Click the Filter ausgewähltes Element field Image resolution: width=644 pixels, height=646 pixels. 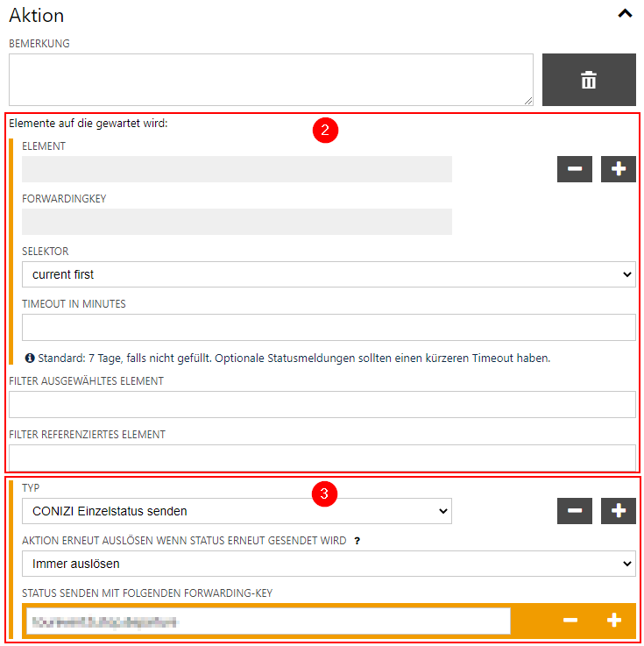point(322,404)
